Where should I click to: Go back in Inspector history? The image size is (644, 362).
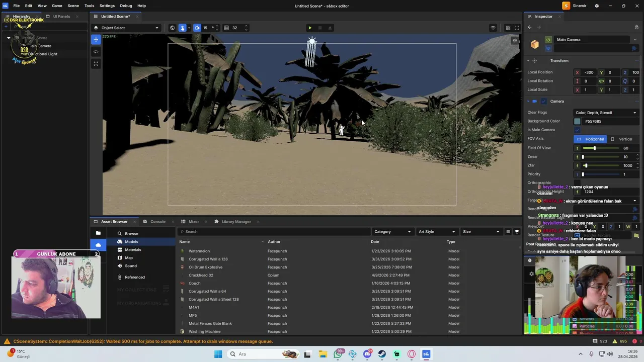pyautogui.click(x=529, y=27)
